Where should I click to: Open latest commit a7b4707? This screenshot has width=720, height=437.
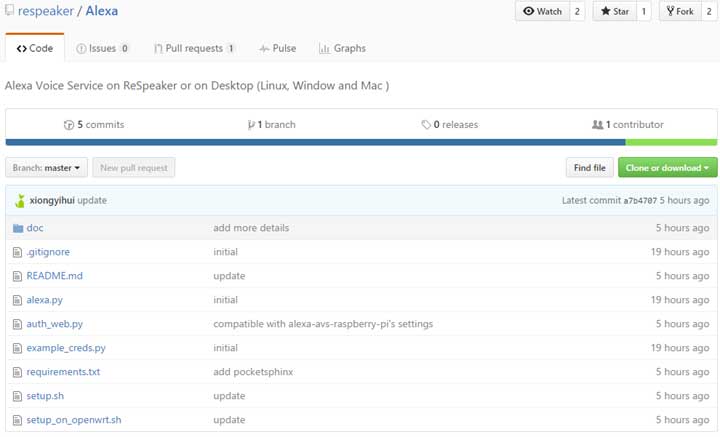640,200
